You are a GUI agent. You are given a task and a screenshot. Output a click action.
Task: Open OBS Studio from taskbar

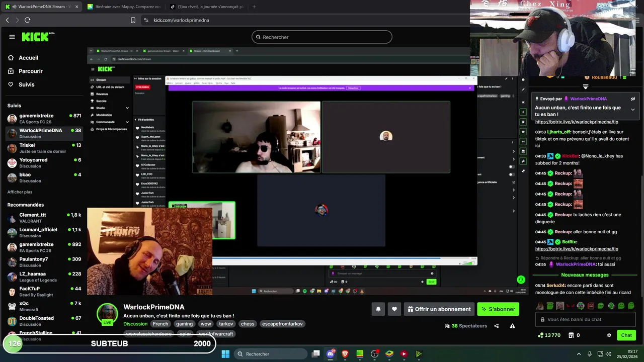pyautogui.click(x=374, y=354)
